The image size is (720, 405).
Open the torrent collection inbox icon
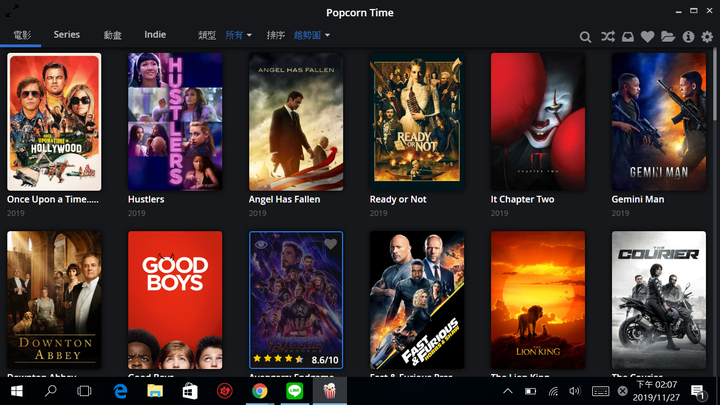click(628, 37)
